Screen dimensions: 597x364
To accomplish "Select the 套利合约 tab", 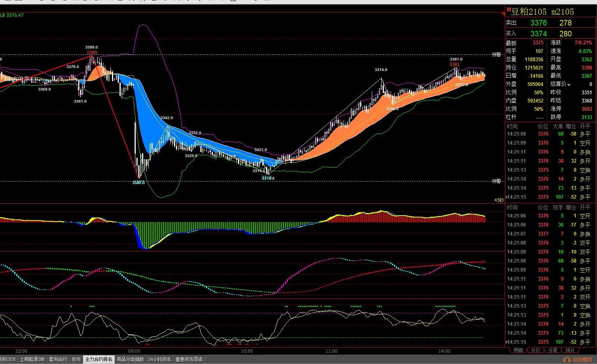I will [58, 359].
